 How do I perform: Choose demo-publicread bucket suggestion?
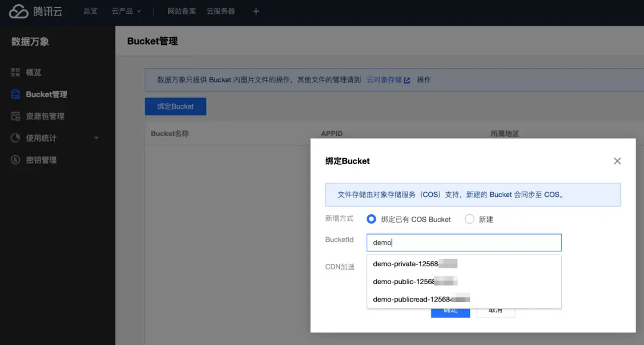[464, 300]
